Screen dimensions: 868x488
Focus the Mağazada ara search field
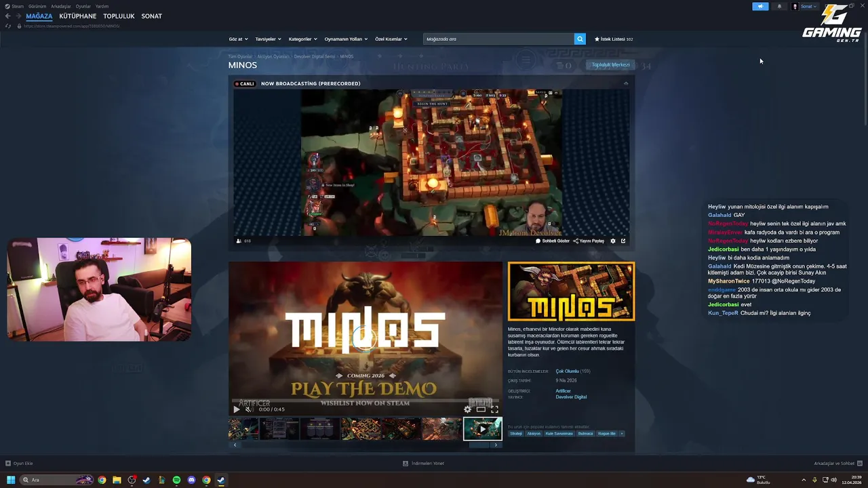498,39
